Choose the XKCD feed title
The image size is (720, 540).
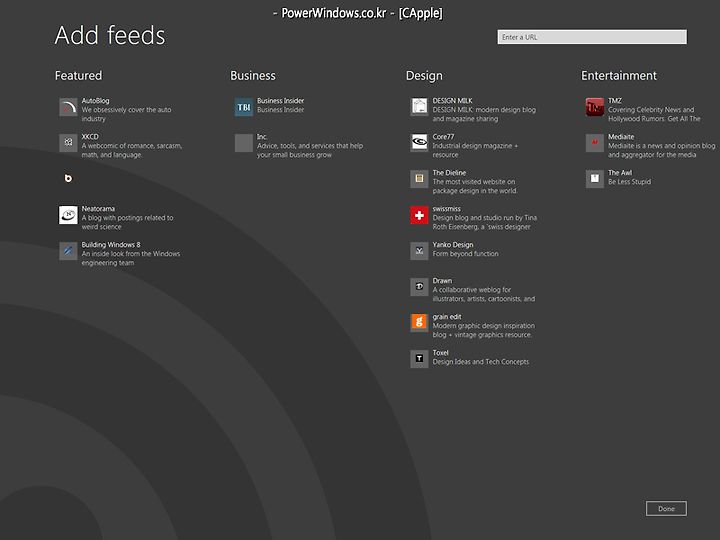coord(90,136)
